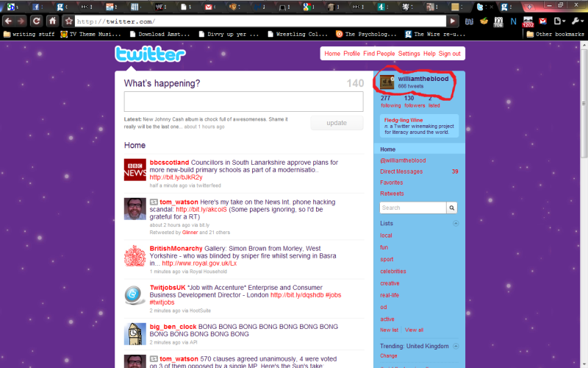The width and height of the screenshot is (588, 368).
Task: Click Home in the top navigation
Action: coord(332,54)
